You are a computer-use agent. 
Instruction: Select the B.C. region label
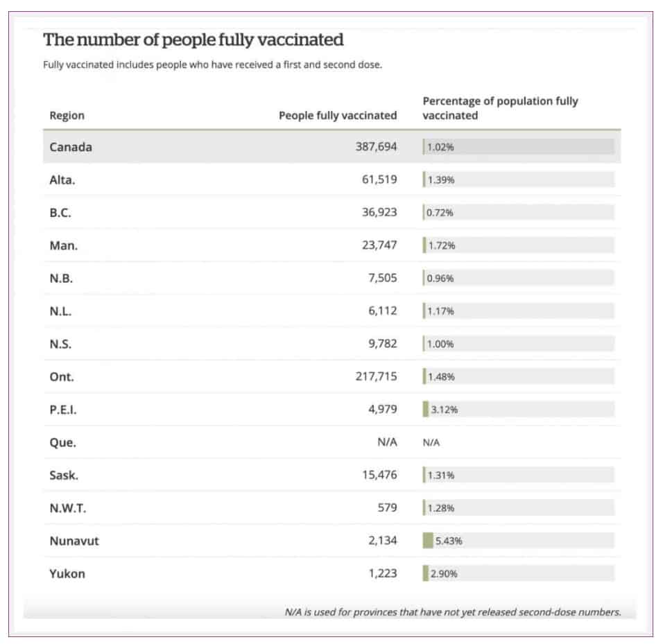60,213
